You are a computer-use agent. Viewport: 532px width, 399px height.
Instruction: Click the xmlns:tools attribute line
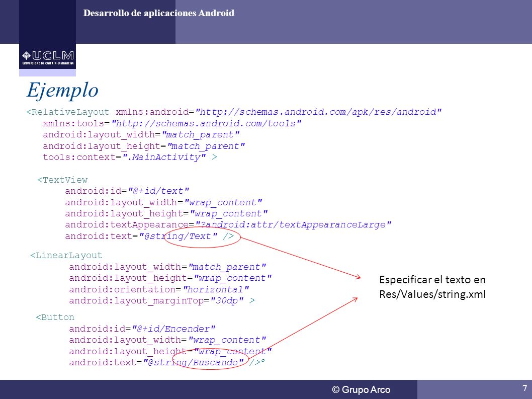(x=172, y=124)
